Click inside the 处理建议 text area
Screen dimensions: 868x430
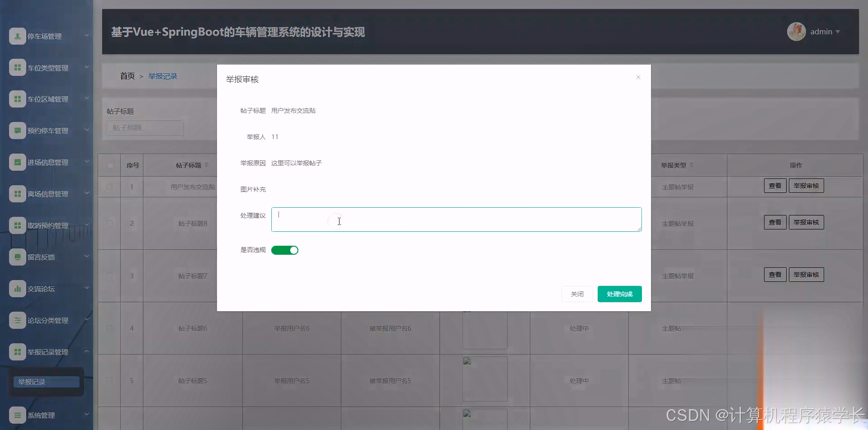[456, 220]
